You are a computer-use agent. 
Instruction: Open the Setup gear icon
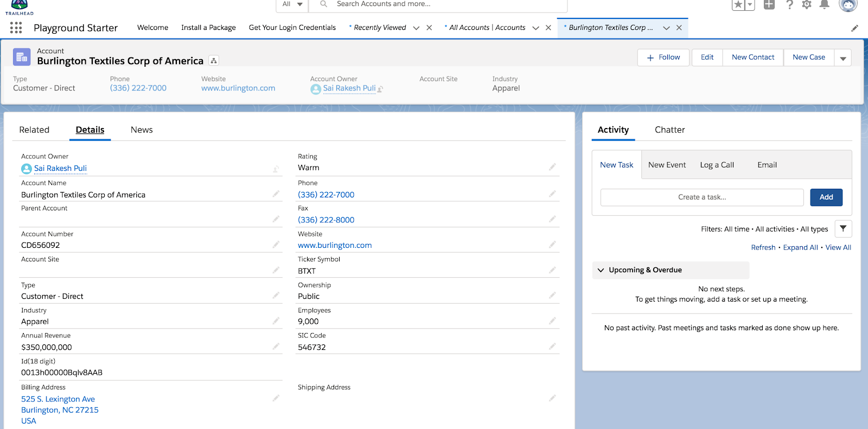[x=807, y=5]
